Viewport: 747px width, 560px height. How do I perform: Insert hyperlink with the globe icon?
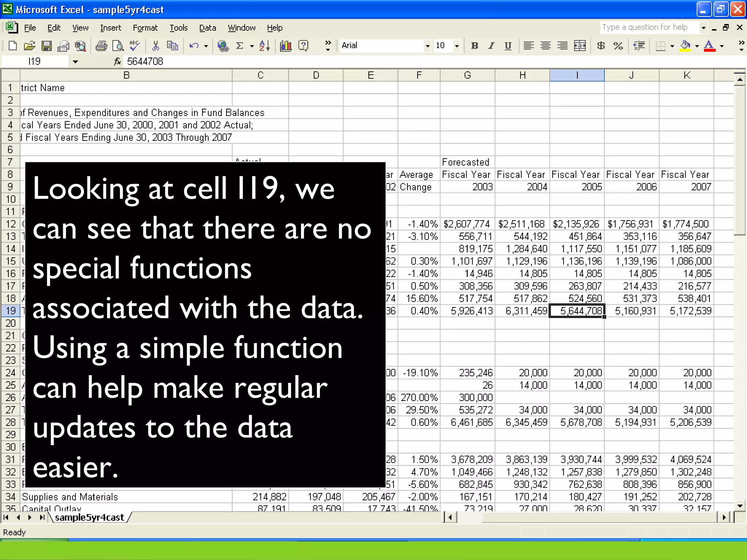(223, 46)
